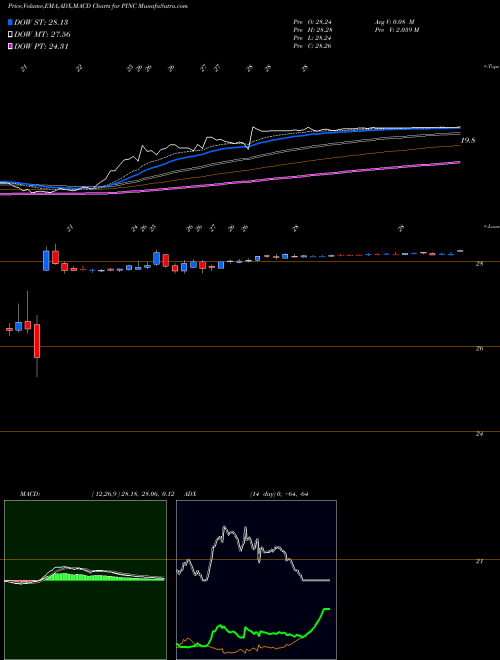Select the 'DOW PT: 24.31' label
This screenshot has width=500, height=660.
click(41, 47)
